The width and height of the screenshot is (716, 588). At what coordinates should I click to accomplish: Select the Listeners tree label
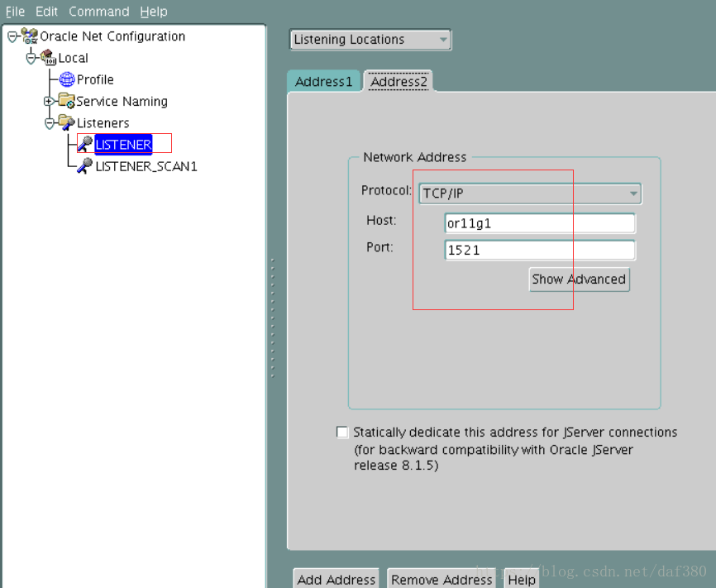point(103,123)
